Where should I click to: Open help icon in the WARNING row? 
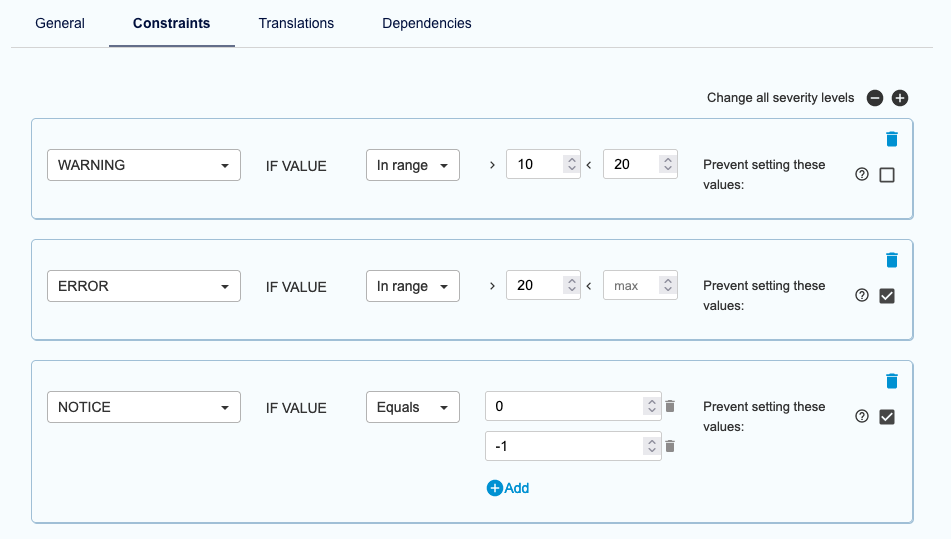(862, 174)
